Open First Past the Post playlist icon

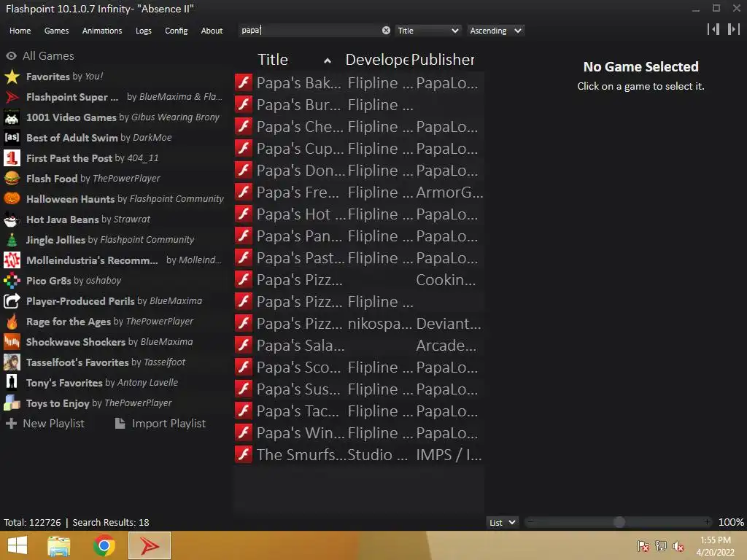click(x=12, y=158)
